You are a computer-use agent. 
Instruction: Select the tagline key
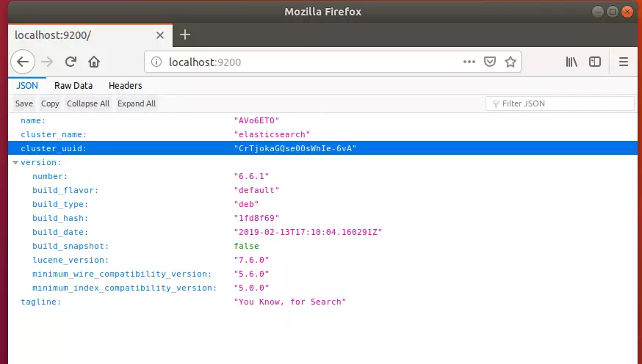pyautogui.click(x=40, y=302)
